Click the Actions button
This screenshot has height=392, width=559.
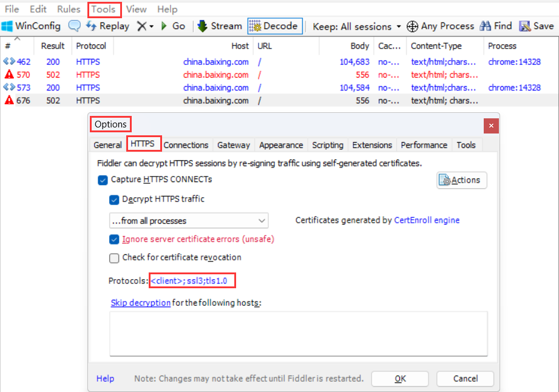(461, 180)
